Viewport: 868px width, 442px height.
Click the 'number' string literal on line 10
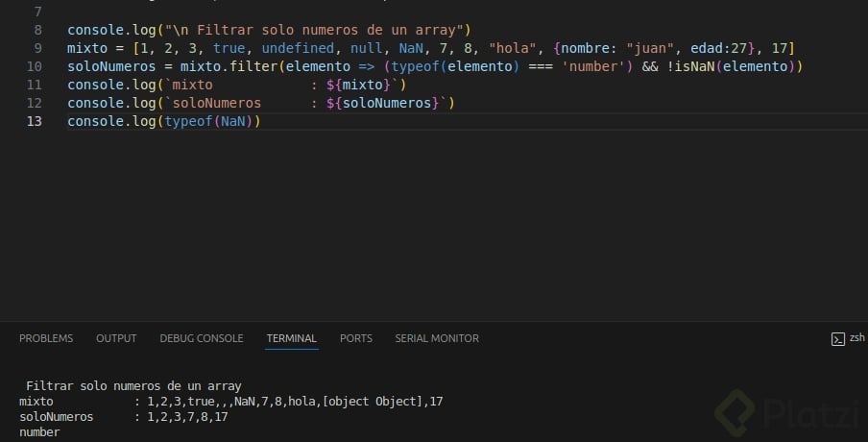[592, 66]
